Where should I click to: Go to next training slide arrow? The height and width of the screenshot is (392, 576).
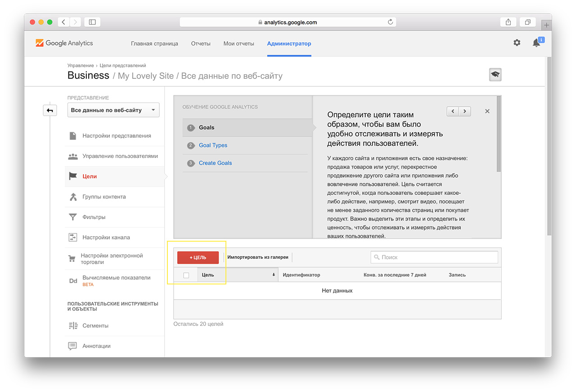465,111
